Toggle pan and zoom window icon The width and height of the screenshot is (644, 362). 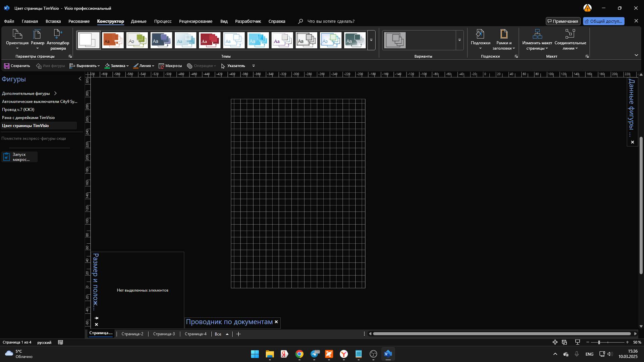click(x=555, y=342)
